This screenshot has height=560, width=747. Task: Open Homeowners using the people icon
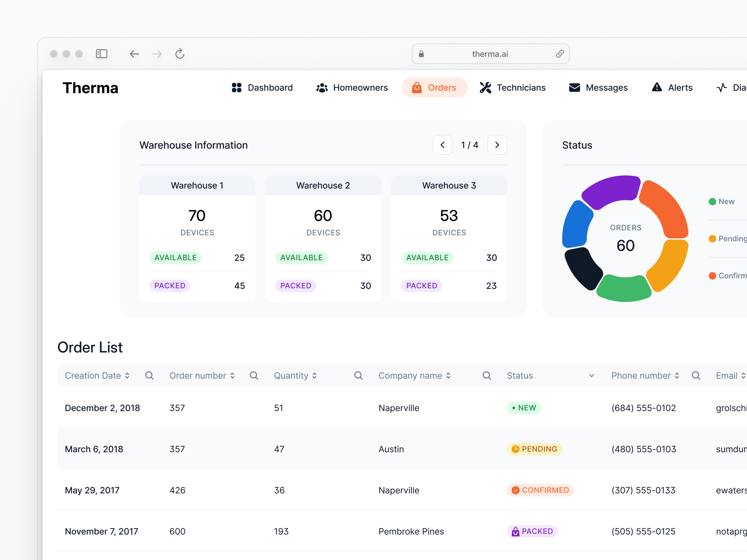tap(322, 87)
